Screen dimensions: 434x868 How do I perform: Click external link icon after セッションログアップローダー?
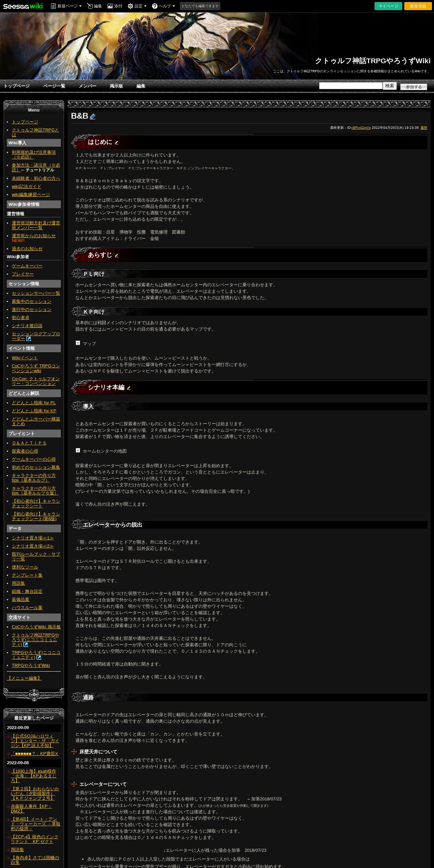pos(29,339)
